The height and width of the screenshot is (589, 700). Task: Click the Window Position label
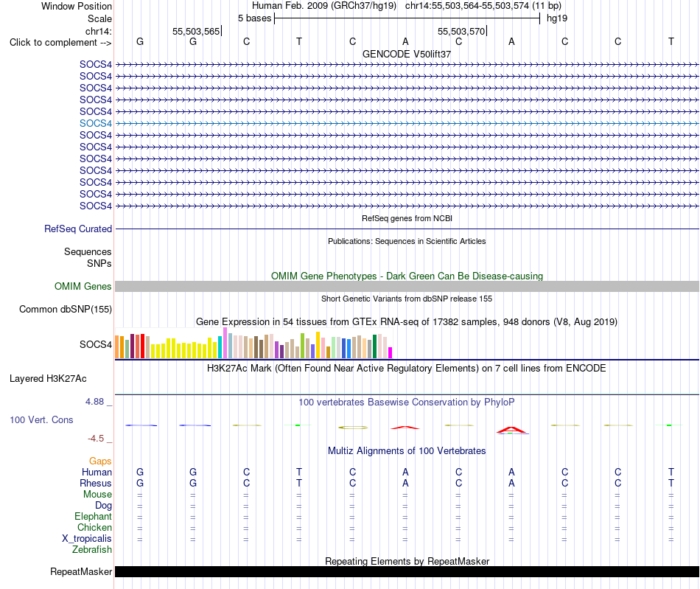pos(77,6)
